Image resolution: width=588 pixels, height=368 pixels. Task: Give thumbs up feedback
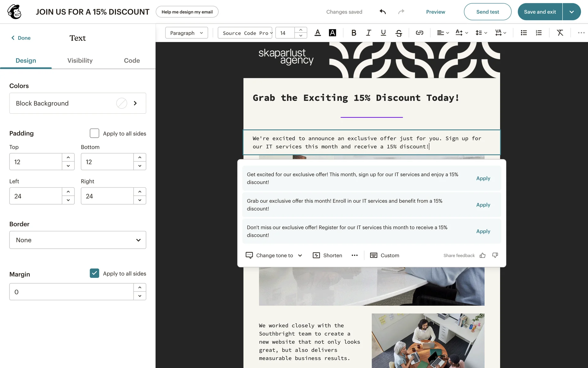(x=483, y=255)
